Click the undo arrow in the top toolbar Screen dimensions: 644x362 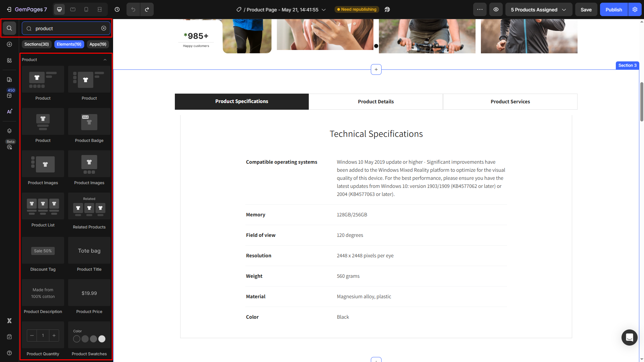tap(133, 9)
